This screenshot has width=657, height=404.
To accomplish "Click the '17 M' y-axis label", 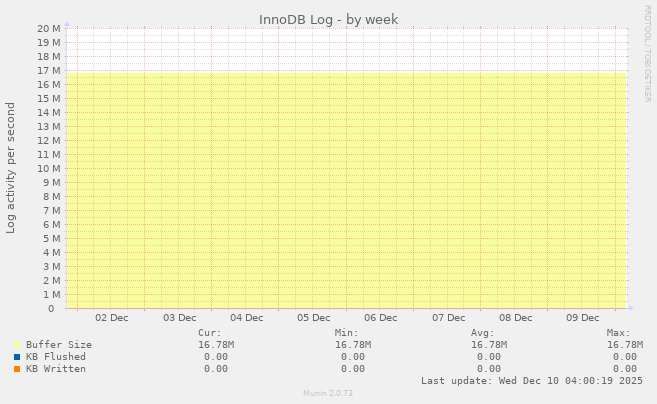I will (49, 70).
